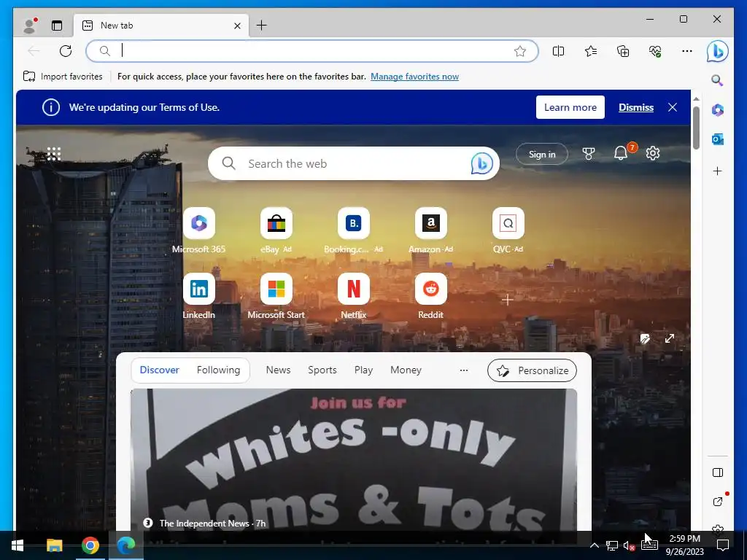Open the app launcher grid icon
Viewport: 747px width, 560px height.
pos(54,154)
